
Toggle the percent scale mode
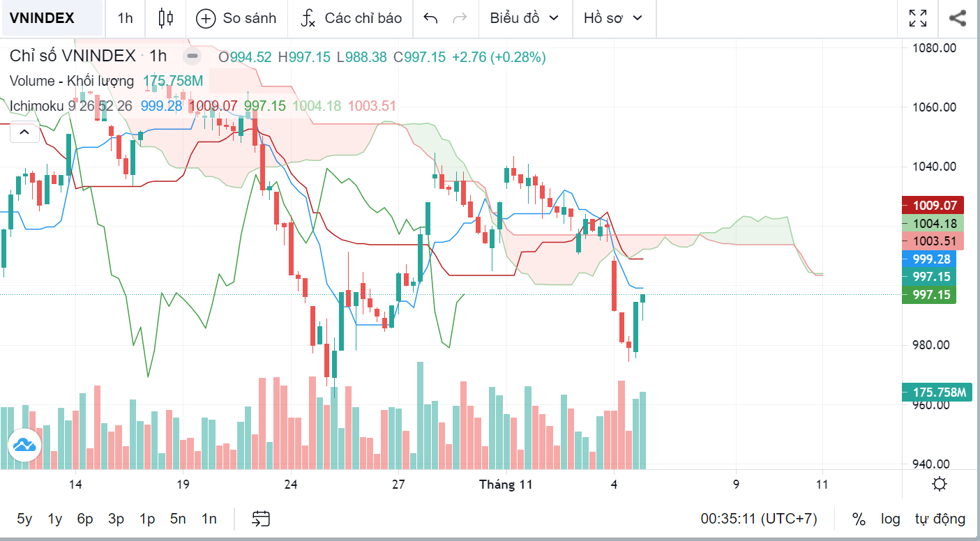tap(859, 519)
